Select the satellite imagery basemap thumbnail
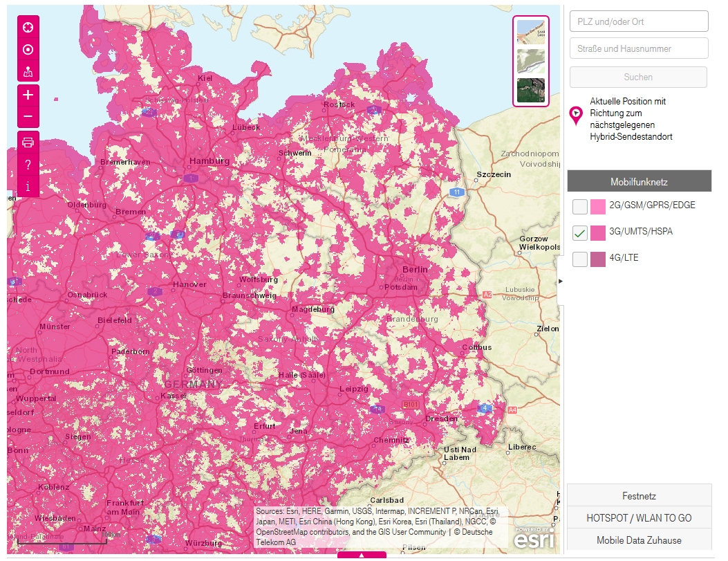 [531, 91]
